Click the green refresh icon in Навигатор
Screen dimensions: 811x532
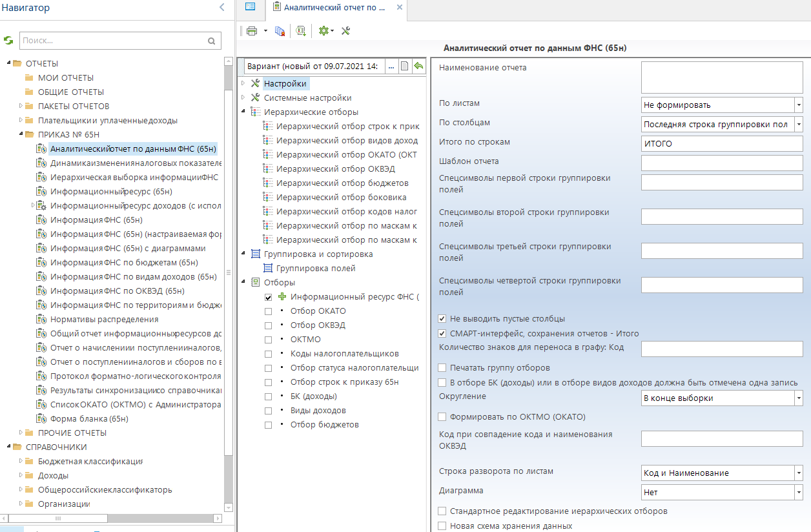[x=8, y=41]
